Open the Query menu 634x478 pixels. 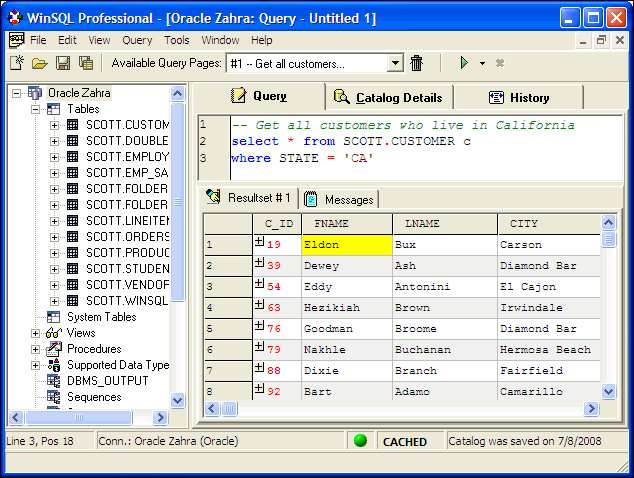pyautogui.click(x=137, y=40)
